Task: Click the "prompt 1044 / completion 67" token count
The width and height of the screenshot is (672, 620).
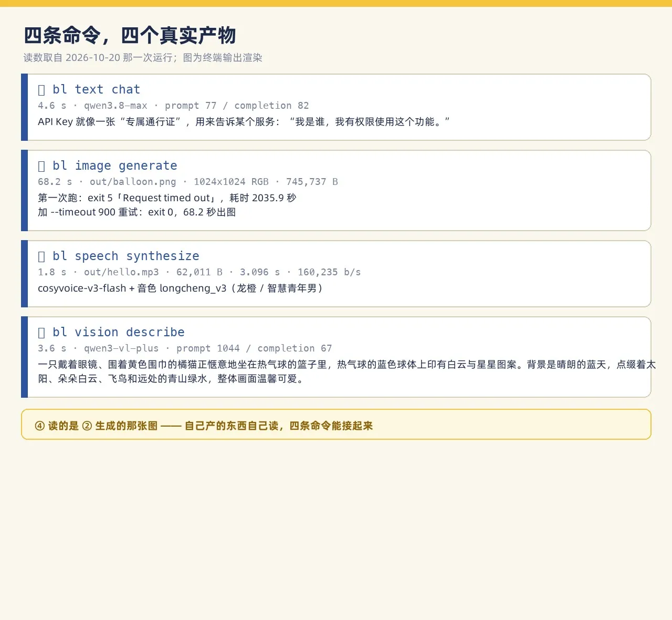Action: click(x=254, y=348)
